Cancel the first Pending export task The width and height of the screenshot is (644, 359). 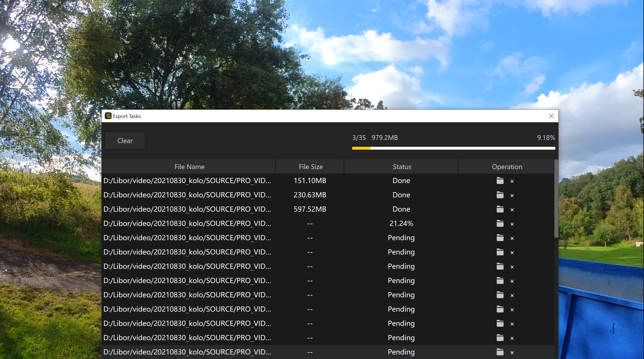pyautogui.click(x=512, y=238)
